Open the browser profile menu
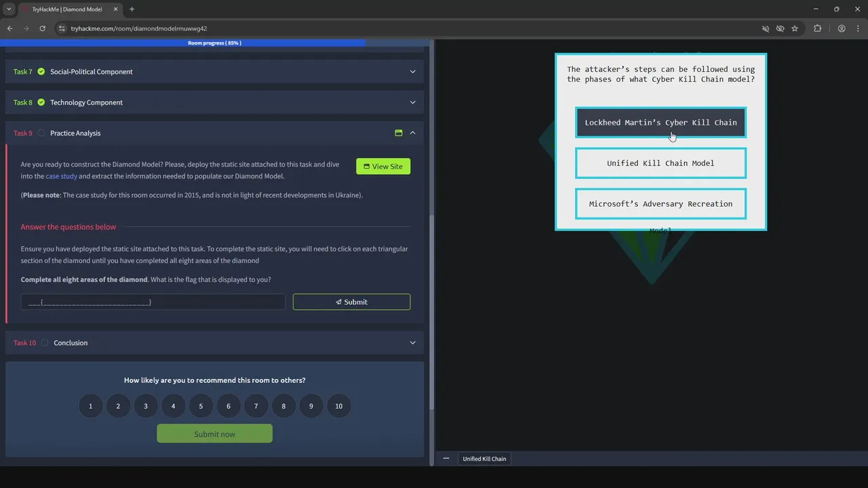The height and width of the screenshot is (488, 868). pyautogui.click(x=842, y=28)
